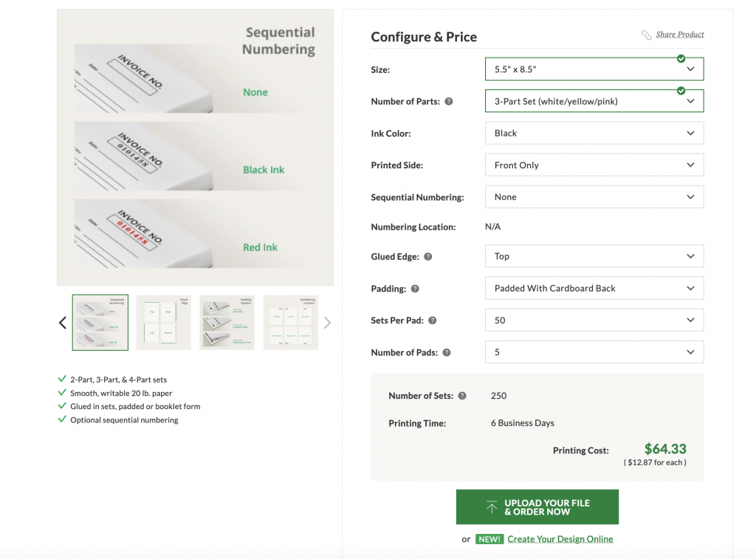Click the help icon beside Number of Parts
The image size is (756, 559).
pyautogui.click(x=449, y=102)
